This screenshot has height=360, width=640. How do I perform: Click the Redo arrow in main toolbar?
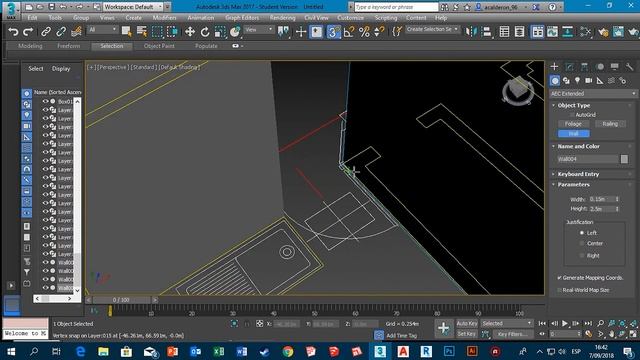click(x=28, y=31)
